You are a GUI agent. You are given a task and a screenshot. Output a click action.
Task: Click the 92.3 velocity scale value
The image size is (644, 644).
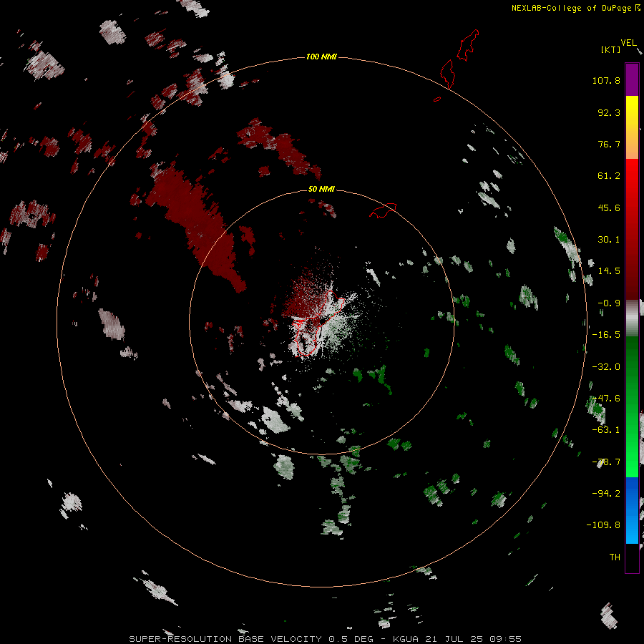pos(609,112)
